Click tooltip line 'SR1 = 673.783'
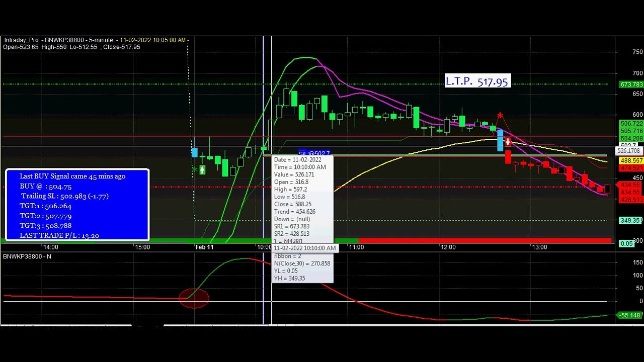The image size is (644, 362). tap(291, 226)
